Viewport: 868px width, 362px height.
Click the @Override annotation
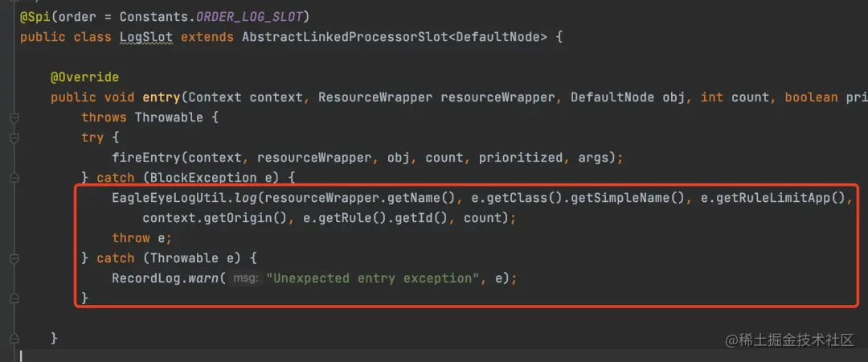tap(84, 77)
